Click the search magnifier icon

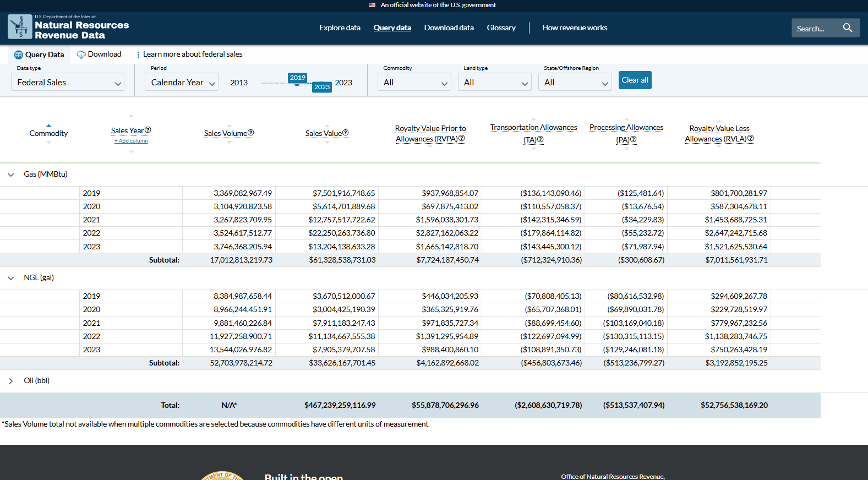point(847,28)
